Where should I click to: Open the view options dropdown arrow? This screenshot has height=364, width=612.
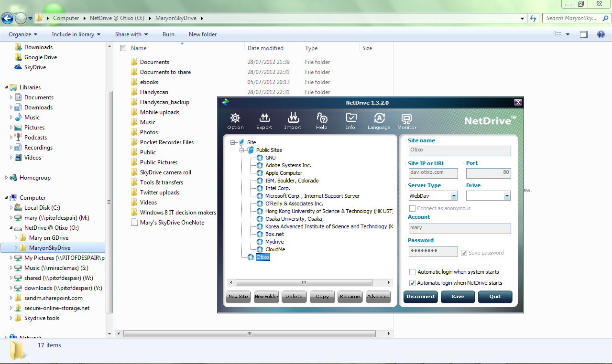(568, 34)
